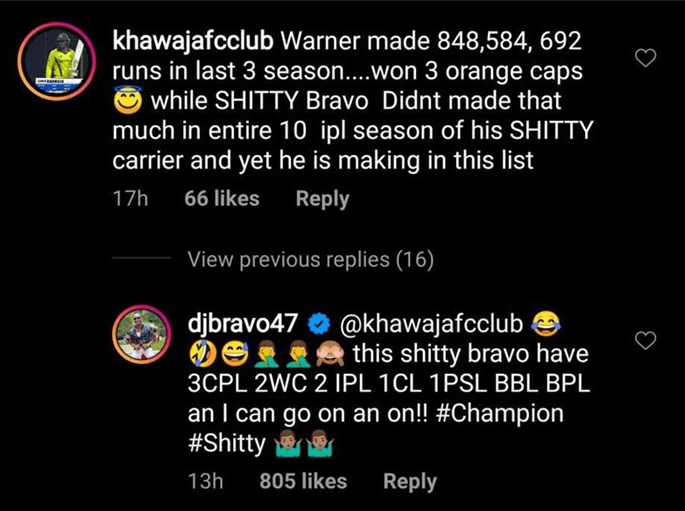View the 805 likes on djbravo47's reply

(303, 481)
